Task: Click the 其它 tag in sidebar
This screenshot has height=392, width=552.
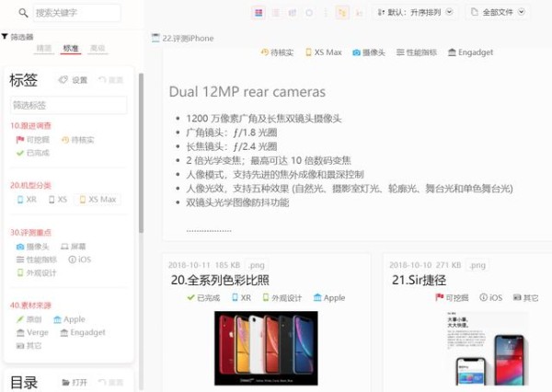Action: tap(29, 346)
